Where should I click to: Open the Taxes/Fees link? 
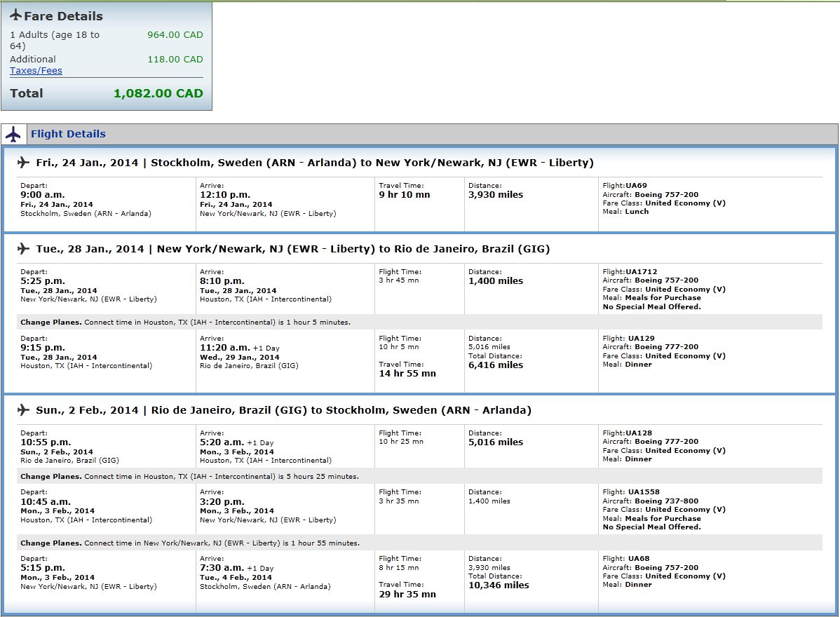tap(36, 71)
